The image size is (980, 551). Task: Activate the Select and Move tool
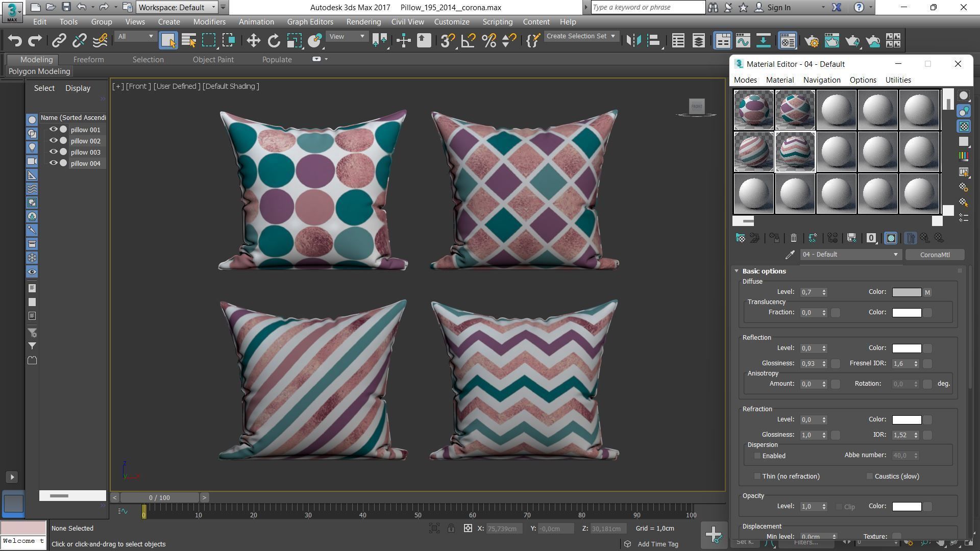pyautogui.click(x=253, y=41)
